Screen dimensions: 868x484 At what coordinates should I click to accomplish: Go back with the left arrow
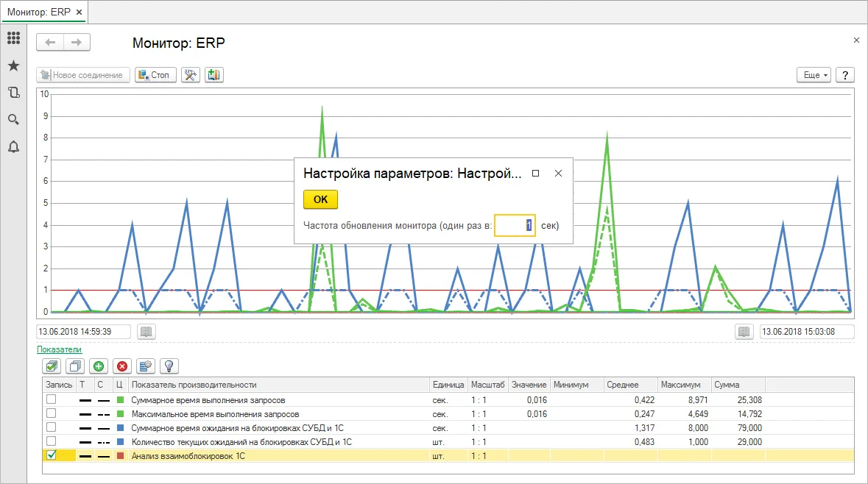click(50, 42)
